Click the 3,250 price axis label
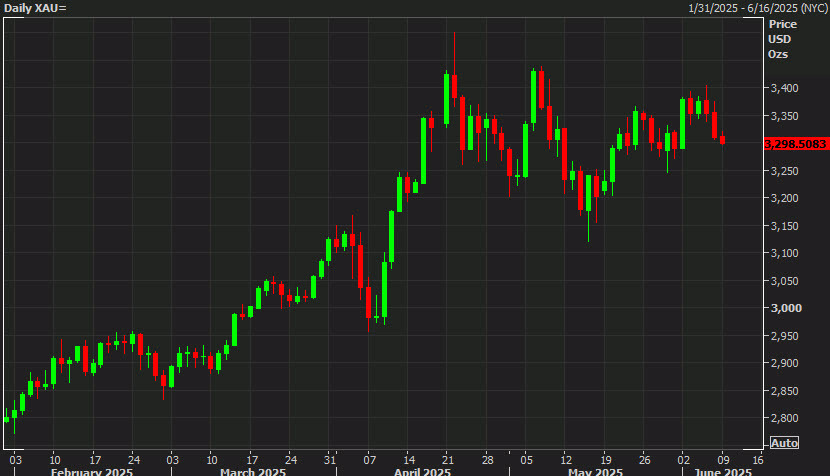 pos(785,171)
